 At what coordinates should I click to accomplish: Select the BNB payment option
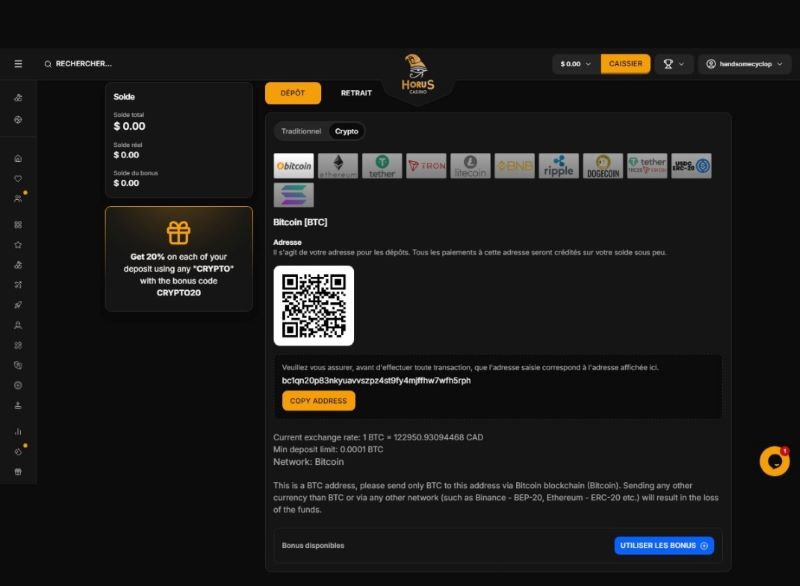pos(514,166)
